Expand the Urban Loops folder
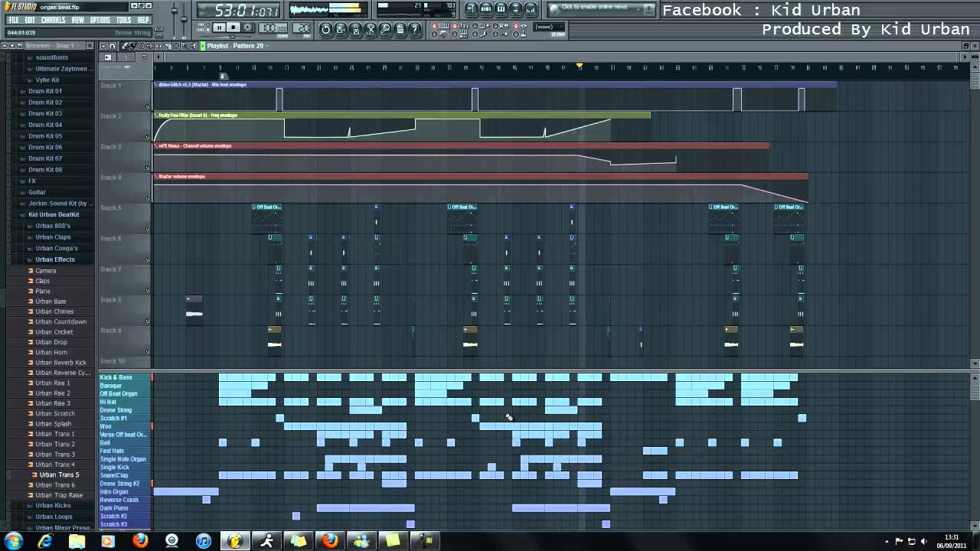This screenshot has width=980, height=551. tap(54, 517)
